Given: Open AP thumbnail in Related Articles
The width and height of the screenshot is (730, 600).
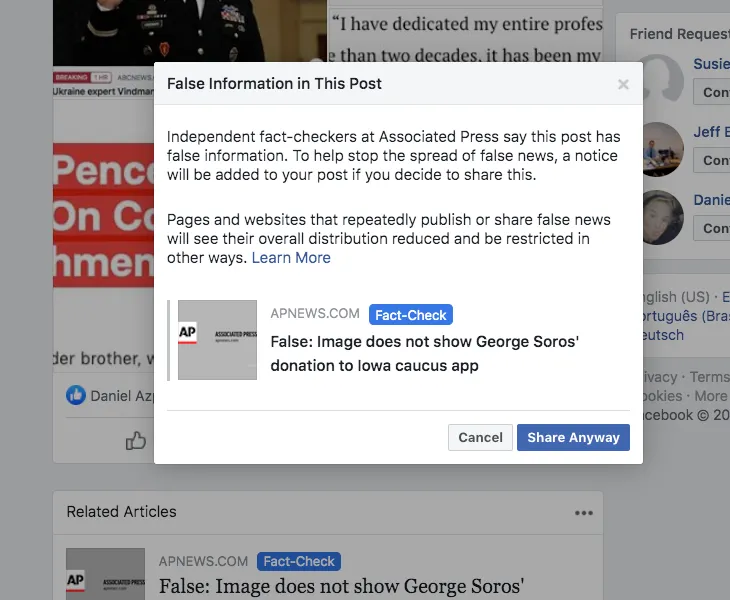Looking at the screenshot, I should (105, 574).
